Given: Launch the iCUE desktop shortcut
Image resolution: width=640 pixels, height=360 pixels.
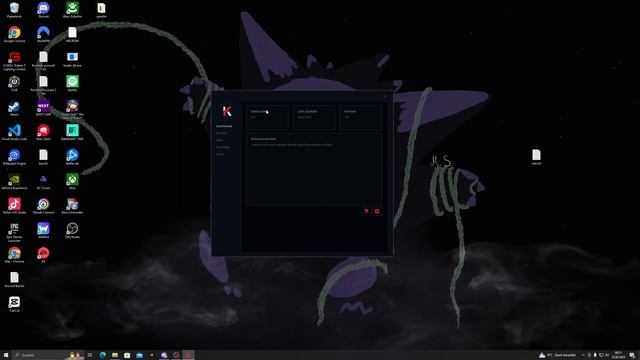Looking at the screenshot, I should pyautogui.click(x=14, y=83).
